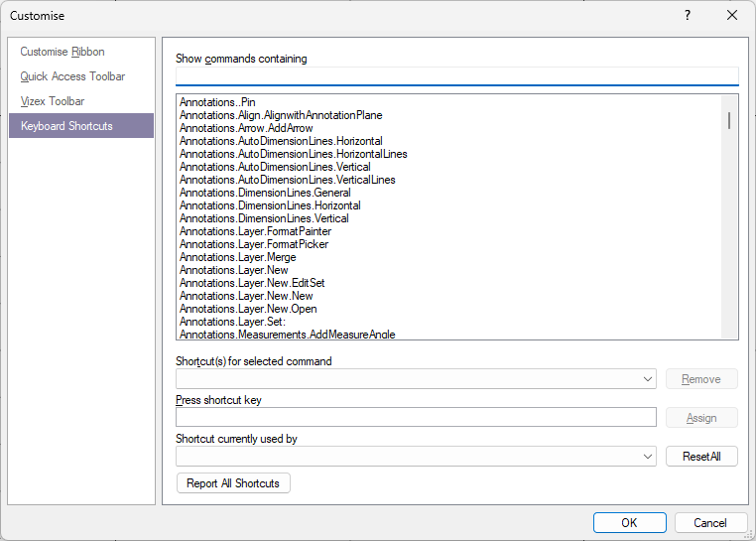This screenshot has width=756, height=541.
Task: Click the command list scrollbar thumb
Action: tap(729, 120)
